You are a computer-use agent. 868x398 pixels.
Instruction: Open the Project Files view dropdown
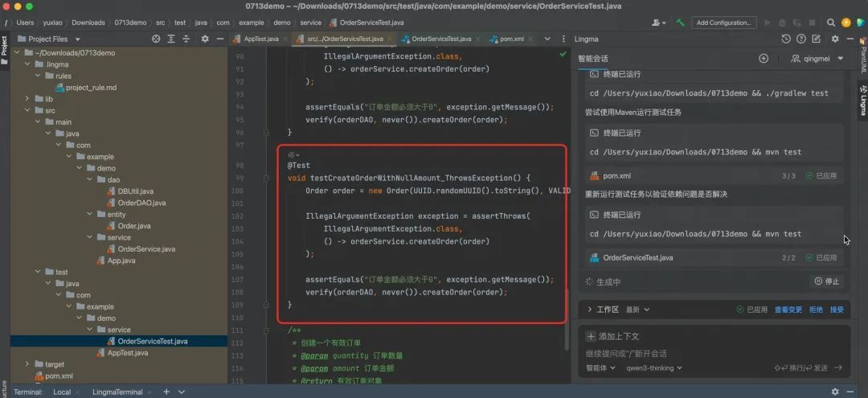pyautogui.click(x=49, y=39)
